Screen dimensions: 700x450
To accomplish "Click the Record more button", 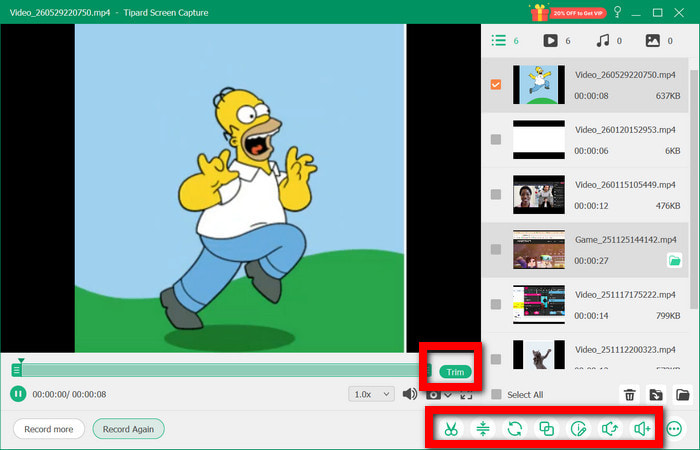I will [x=49, y=429].
